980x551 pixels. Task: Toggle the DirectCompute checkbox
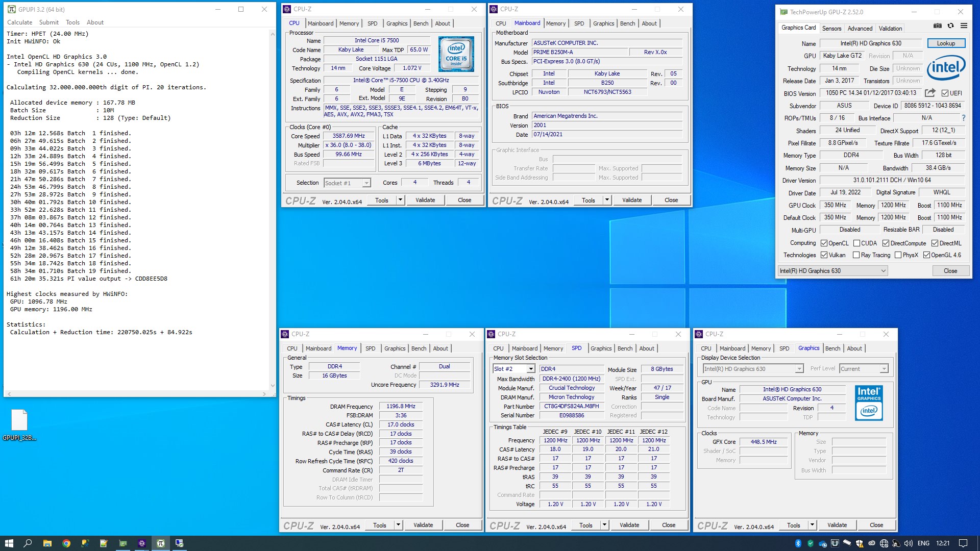(886, 243)
